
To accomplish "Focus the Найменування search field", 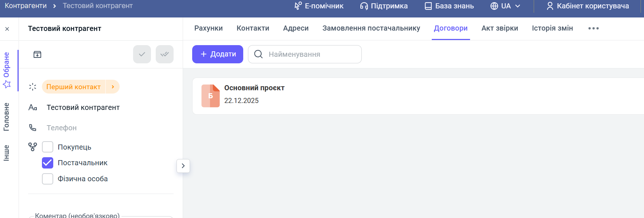I will pyautogui.click(x=305, y=54).
